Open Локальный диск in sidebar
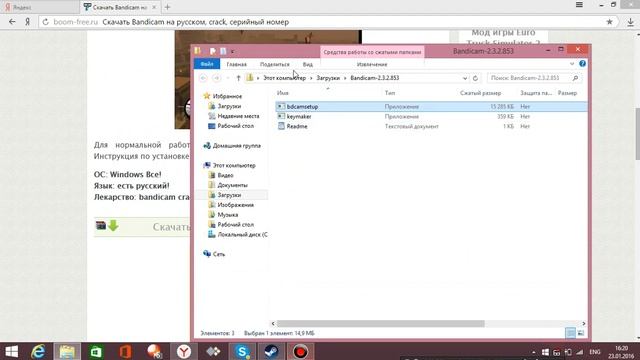This screenshot has height=360, width=640. pos(242,235)
